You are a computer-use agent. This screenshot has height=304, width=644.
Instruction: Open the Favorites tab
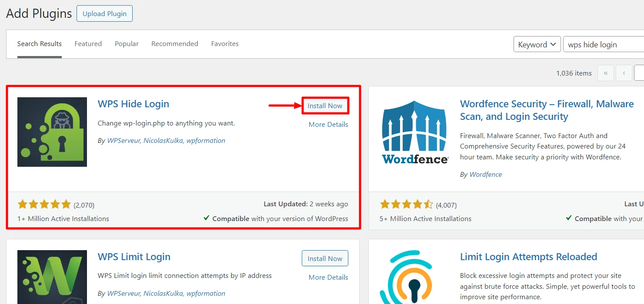click(x=225, y=44)
